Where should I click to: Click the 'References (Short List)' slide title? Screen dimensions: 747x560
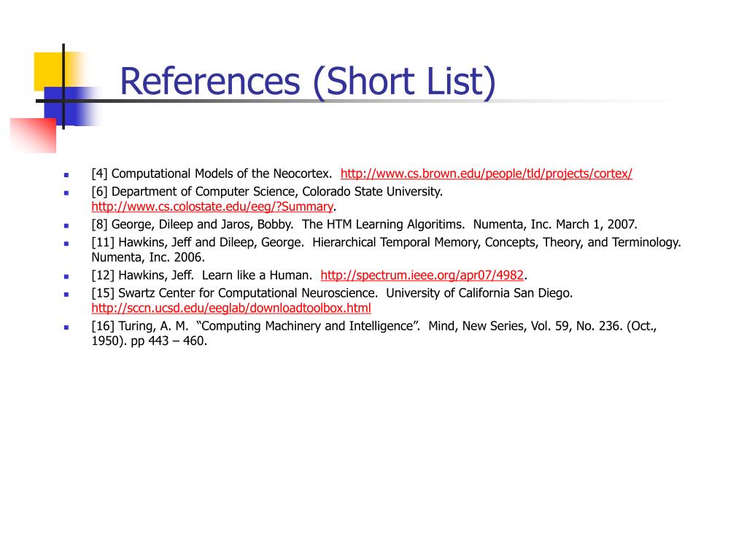[x=308, y=82]
